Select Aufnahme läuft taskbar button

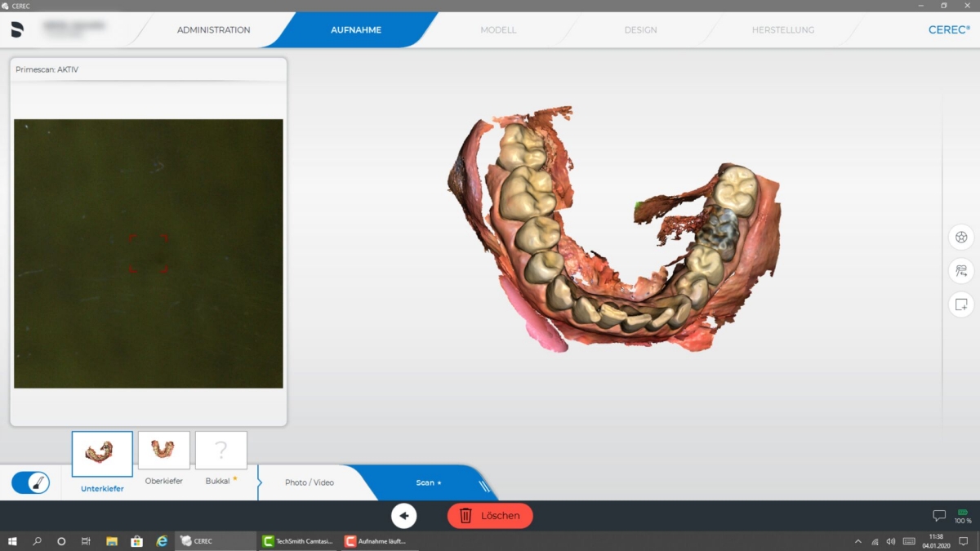click(379, 541)
